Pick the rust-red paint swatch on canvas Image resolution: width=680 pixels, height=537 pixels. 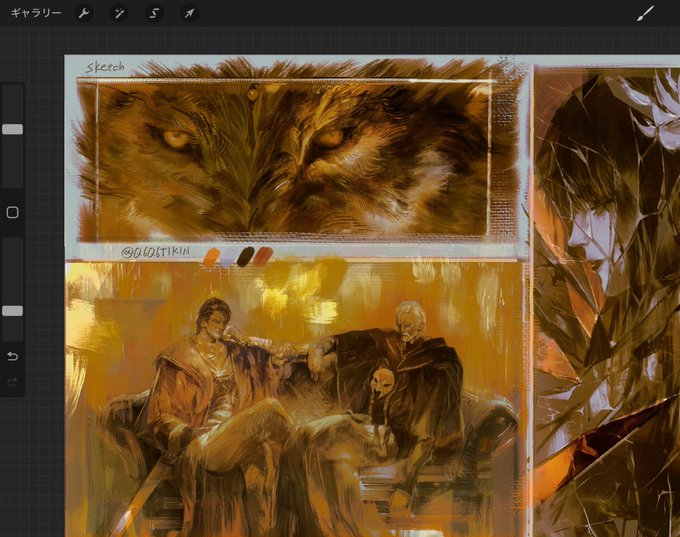coord(262,256)
